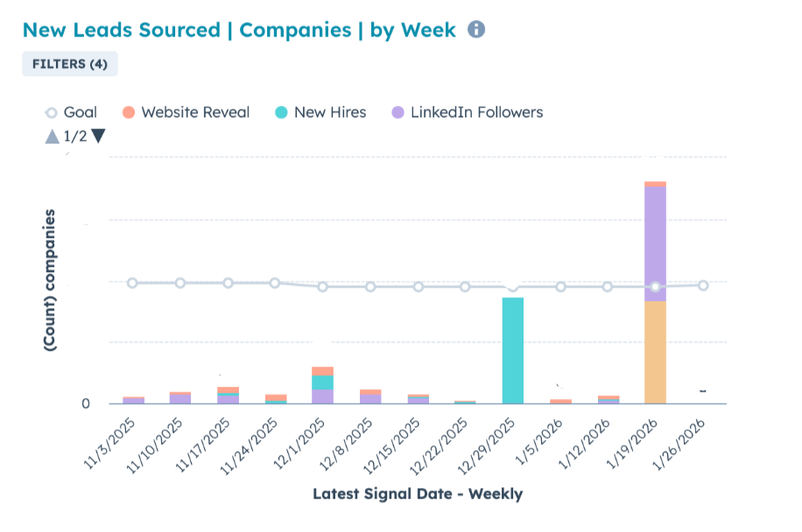Click the first goal point above 11/3/2025
The image size is (802, 532).
click(x=131, y=283)
